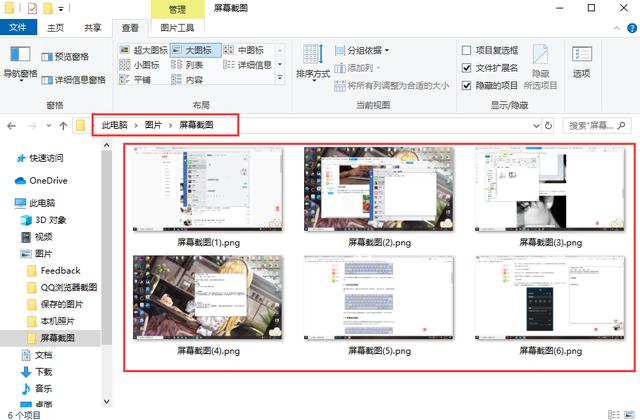The height and width of the screenshot is (420, 640).
Task: Choose 中图标 layout
Action: [244, 50]
